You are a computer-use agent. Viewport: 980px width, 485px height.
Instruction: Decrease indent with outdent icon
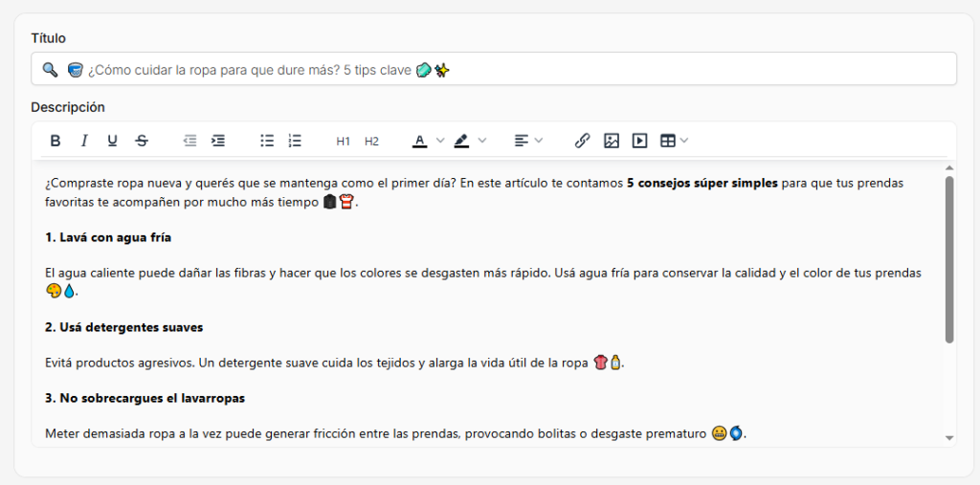[189, 142]
